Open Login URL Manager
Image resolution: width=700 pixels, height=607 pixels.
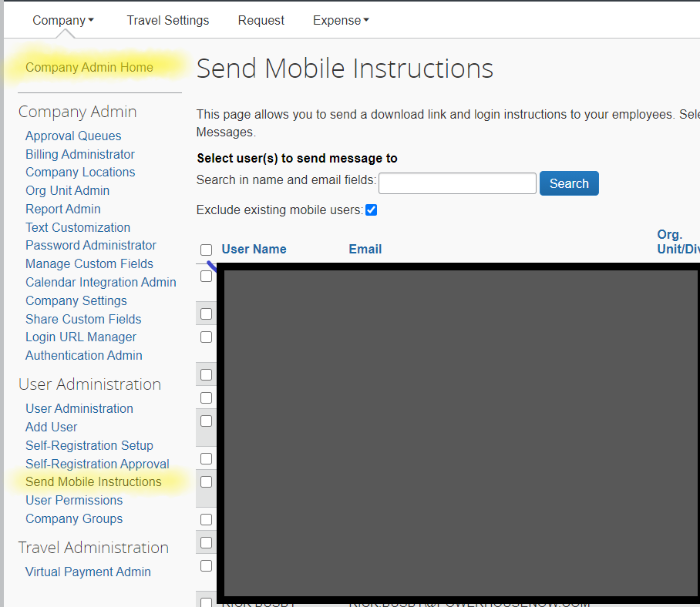(x=81, y=337)
